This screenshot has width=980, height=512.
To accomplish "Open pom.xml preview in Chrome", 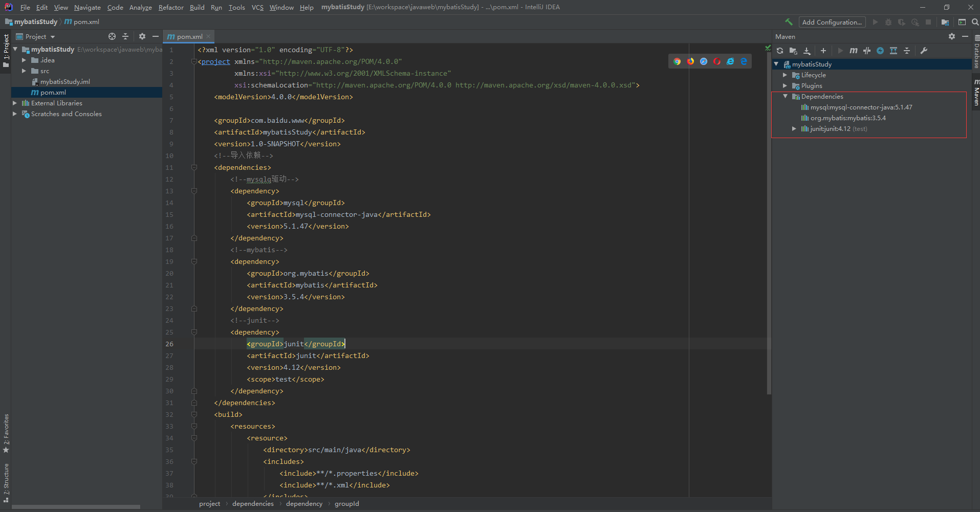I will (677, 61).
